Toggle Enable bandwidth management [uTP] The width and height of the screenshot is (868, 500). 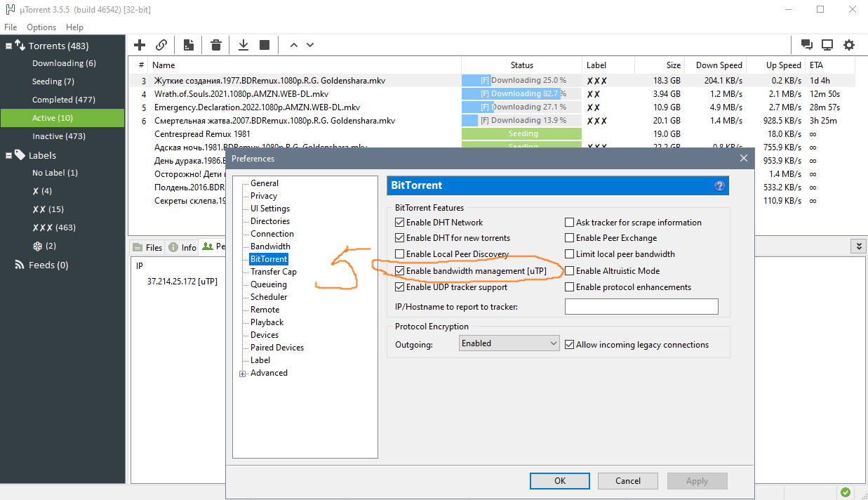[400, 270]
